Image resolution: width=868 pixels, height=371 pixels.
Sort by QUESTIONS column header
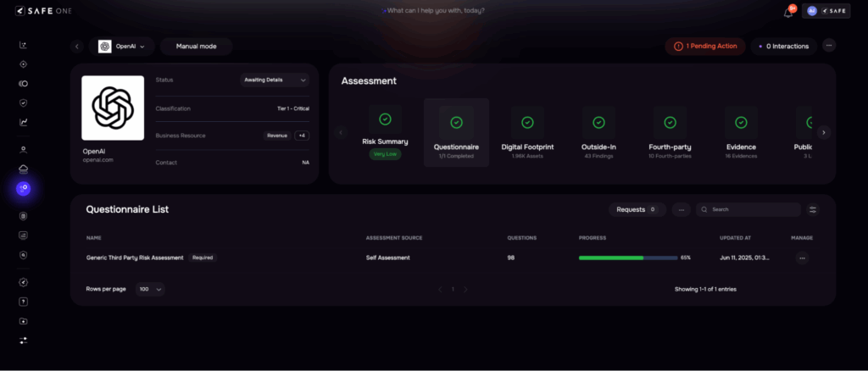(522, 238)
